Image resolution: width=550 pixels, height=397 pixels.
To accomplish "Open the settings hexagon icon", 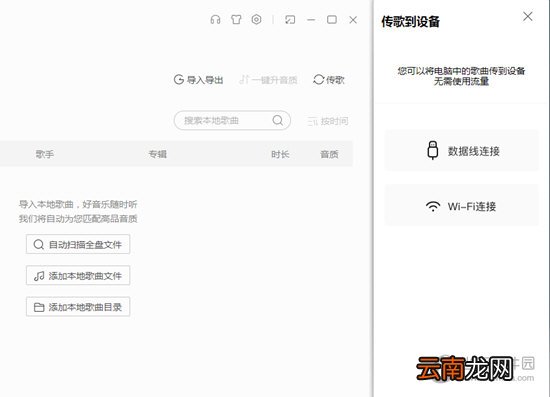I will pyautogui.click(x=256, y=19).
